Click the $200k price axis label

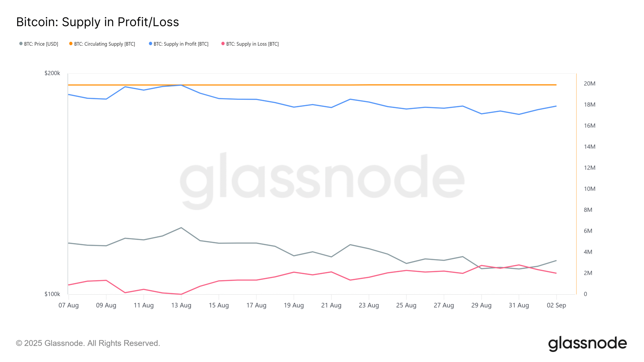click(x=52, y=73)
